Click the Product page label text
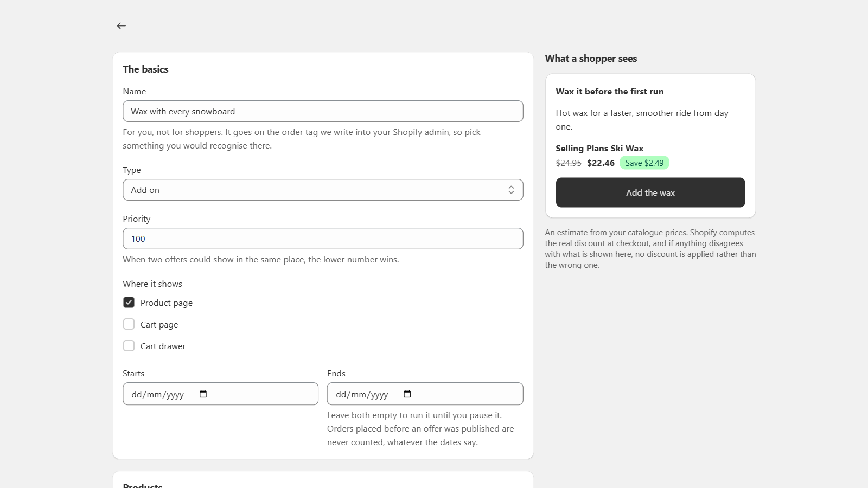Viewport: 868px width, 488px height. point(167,303)
